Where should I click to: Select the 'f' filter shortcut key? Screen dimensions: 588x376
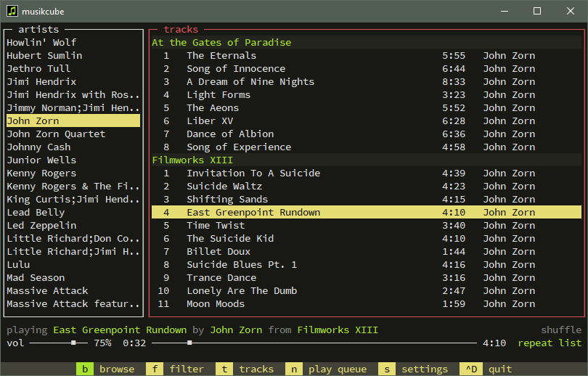click(155, 369)
